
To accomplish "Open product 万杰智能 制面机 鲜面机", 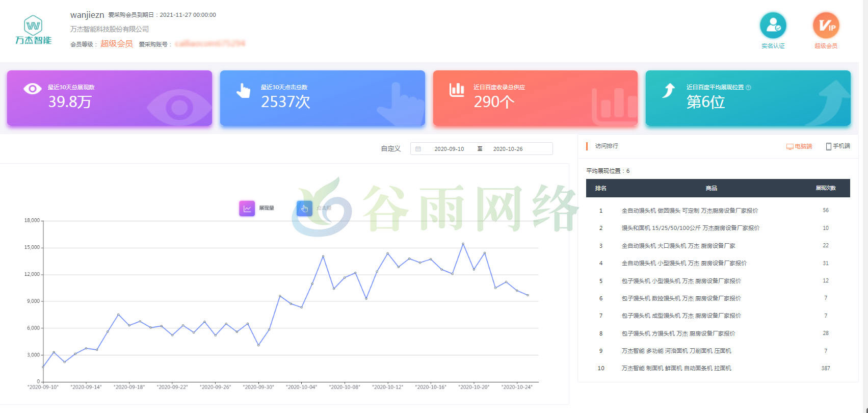I will 676,368.
